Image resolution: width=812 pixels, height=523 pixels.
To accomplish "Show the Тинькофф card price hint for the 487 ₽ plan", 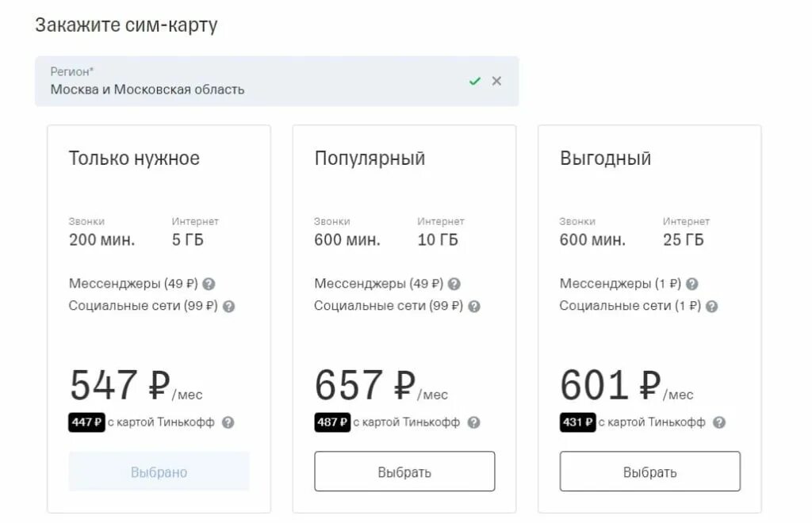I will (473, 422).
